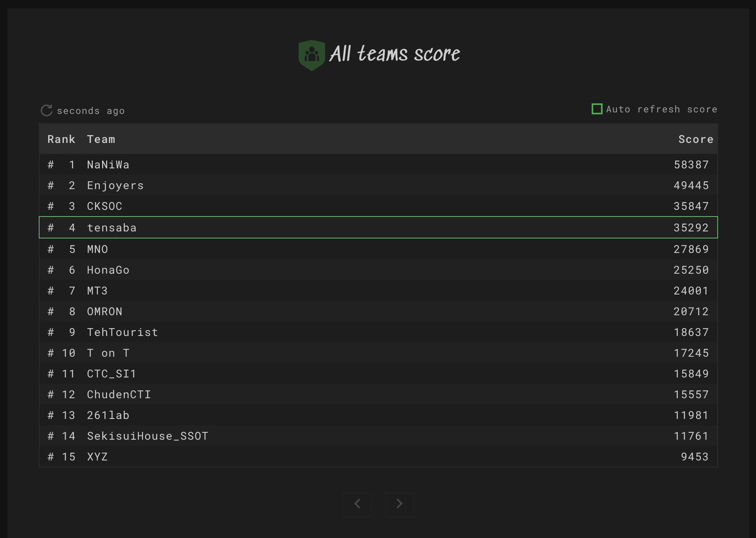The width and height of the screenshot is (756, 538).
Task: Click the OMRON team score 20712
Action: 691,312
